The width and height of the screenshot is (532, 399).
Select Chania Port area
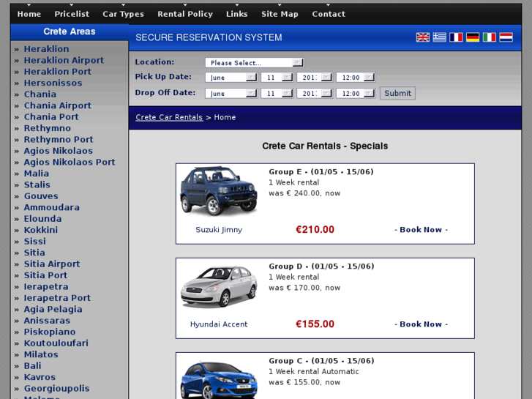pos(51,117)
